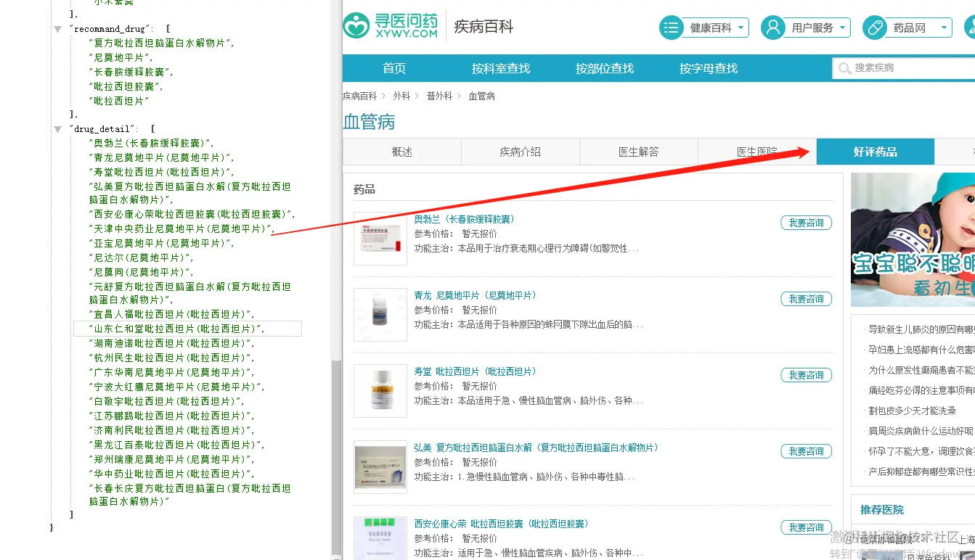Viewport: 975px width, 560px height.
Task: Click the 青龙 尼莫地平片 thumbnail image
Action: click(380, 315)
